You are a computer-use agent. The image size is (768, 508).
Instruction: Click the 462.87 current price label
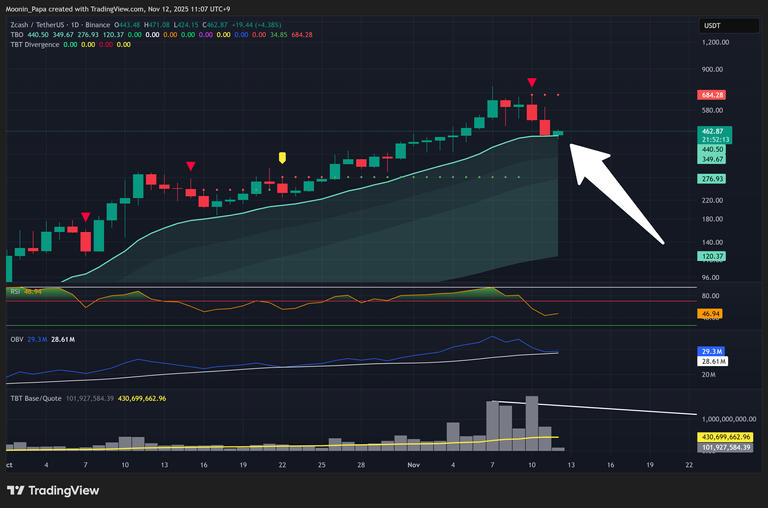712,131
